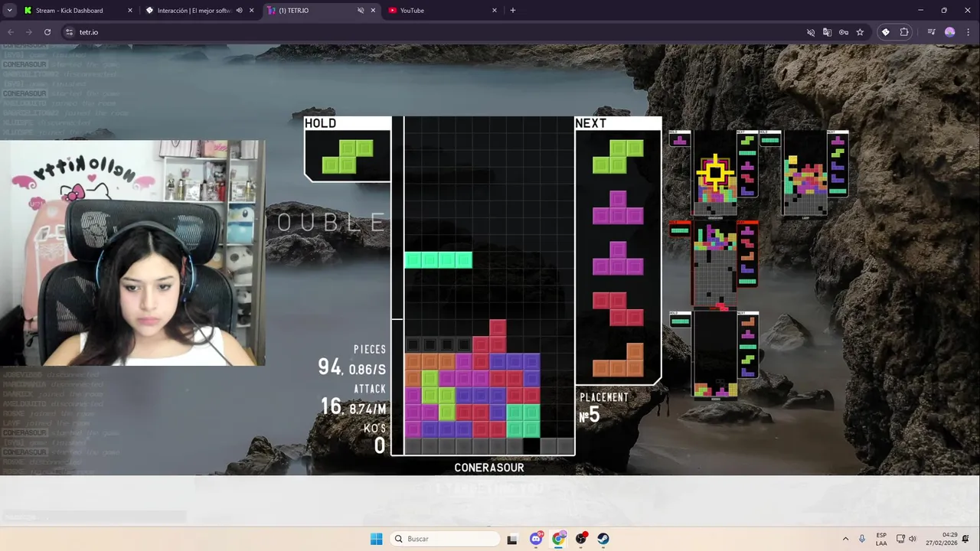Translate this page with Google Translate
The image size is (980, 551).
point(827,32)
